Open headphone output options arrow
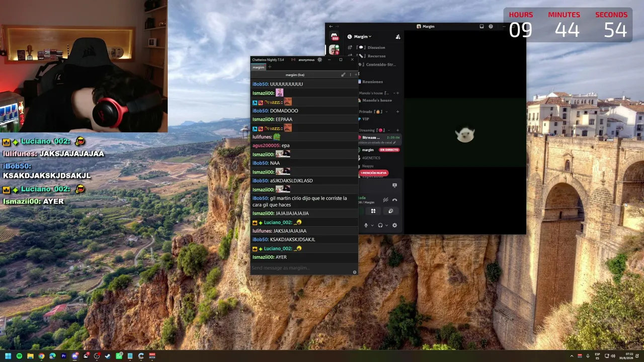Screen dimensions: 644x362 pyautogui.click(x=386, y=225)
